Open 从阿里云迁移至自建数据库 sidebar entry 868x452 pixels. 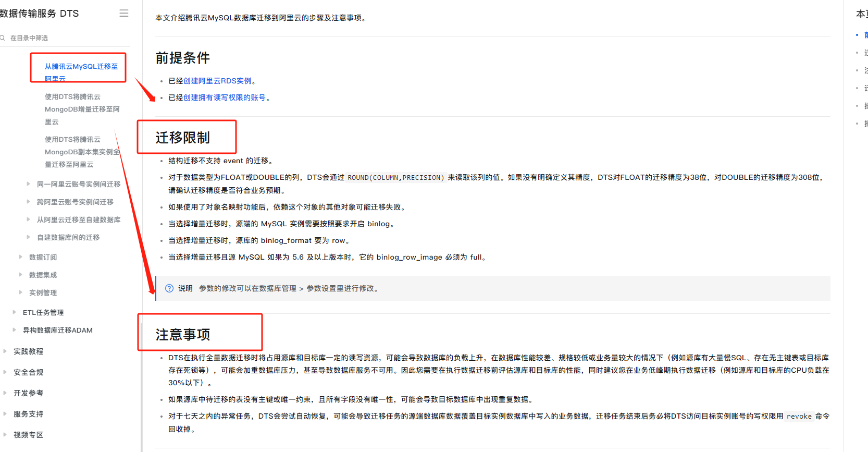pyautogui.click(x=79, y=219)
